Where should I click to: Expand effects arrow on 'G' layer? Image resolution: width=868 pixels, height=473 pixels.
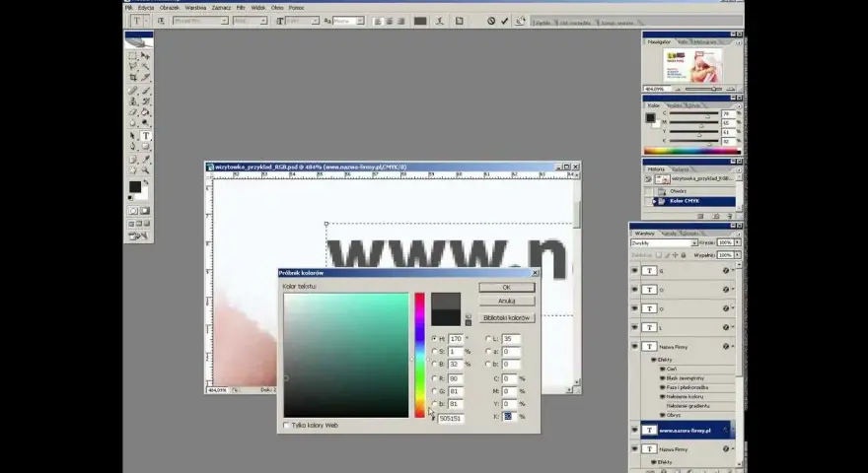(733, 271)
